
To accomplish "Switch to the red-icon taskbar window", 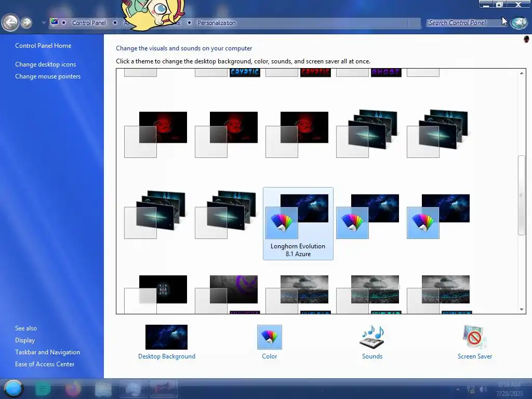I will tap(163, 389).
